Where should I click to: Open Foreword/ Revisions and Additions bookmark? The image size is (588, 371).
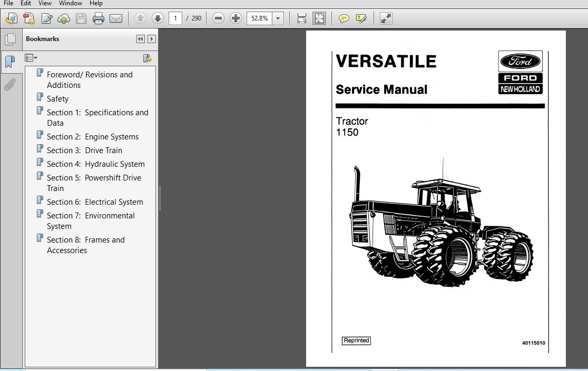[x=90, y=80]
